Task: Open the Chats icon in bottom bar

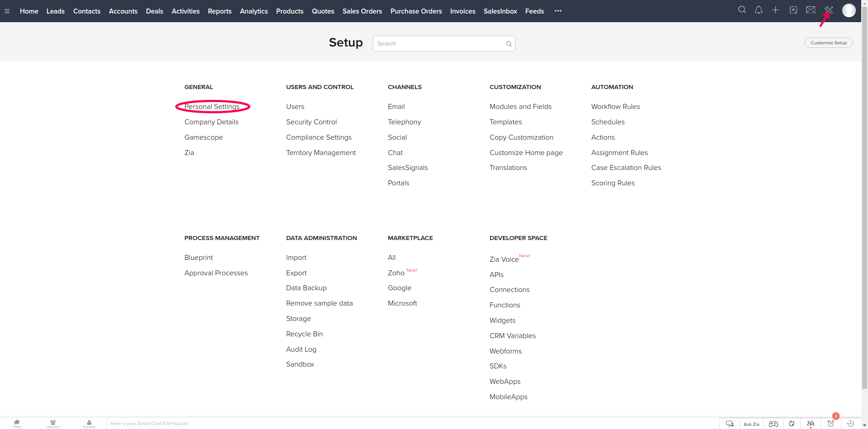Action: [17, 424]
